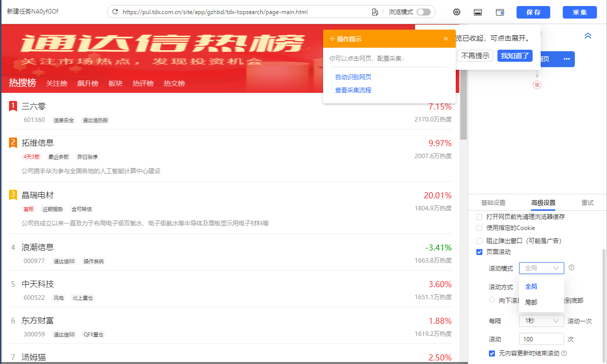
Task: Click the 北上重仓 tag under 中天科技
Action: click(82, 298)
